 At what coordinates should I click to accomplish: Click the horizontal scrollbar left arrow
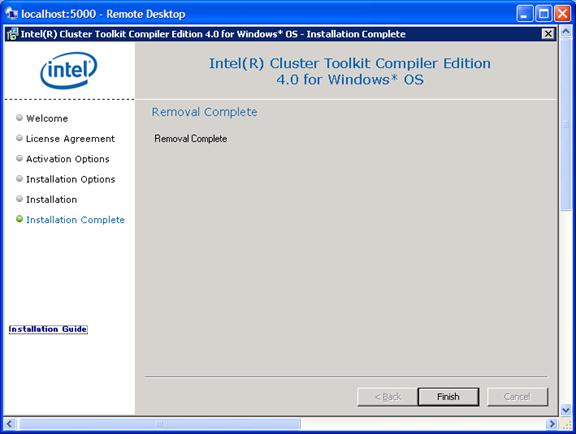coord(10,424)
